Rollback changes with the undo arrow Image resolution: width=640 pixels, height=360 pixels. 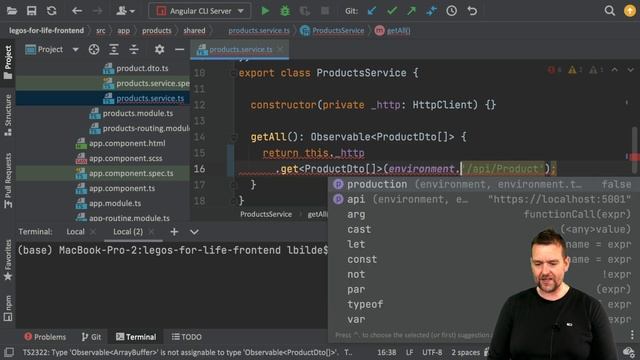[x=472, y=11]
